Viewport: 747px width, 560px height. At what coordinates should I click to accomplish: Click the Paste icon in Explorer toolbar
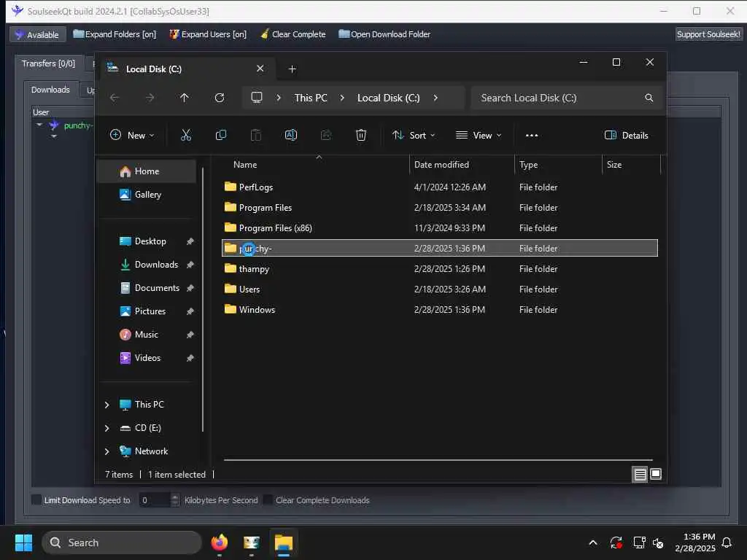(x=256, y=135)
